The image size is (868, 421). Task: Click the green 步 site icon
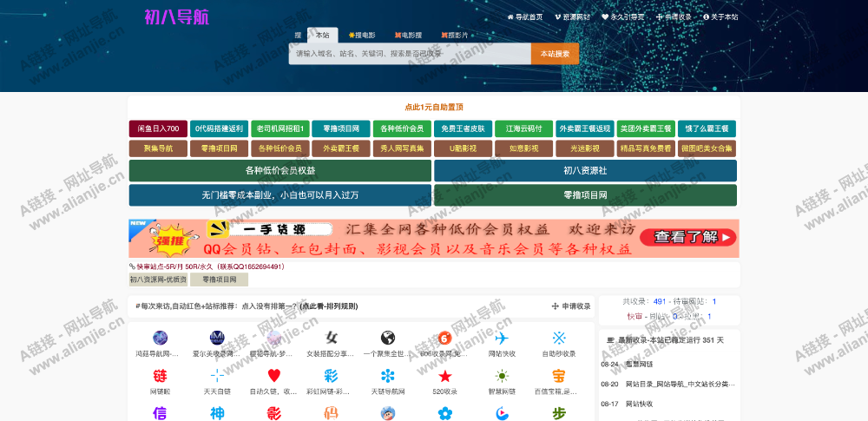[x=558, y=413]
